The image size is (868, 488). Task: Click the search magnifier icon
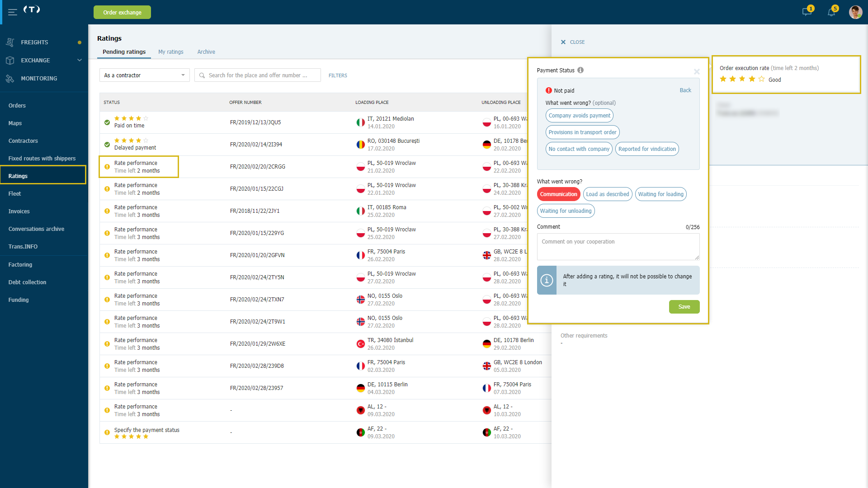coord(202,75)
